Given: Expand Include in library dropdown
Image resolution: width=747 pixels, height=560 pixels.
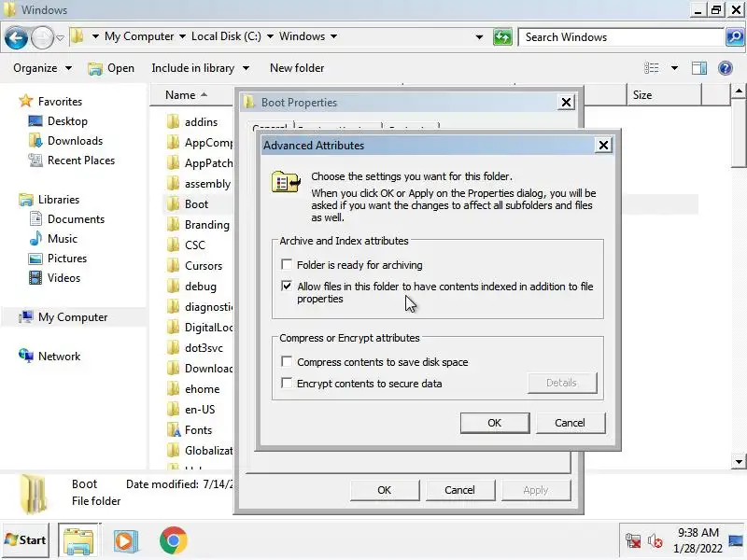Looking at the screenshot, I should click(201, 68).
